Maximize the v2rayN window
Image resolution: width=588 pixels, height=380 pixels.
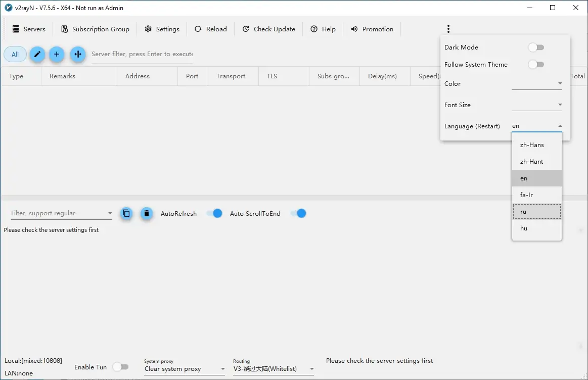pyautogui.click(x=553, y=8)
